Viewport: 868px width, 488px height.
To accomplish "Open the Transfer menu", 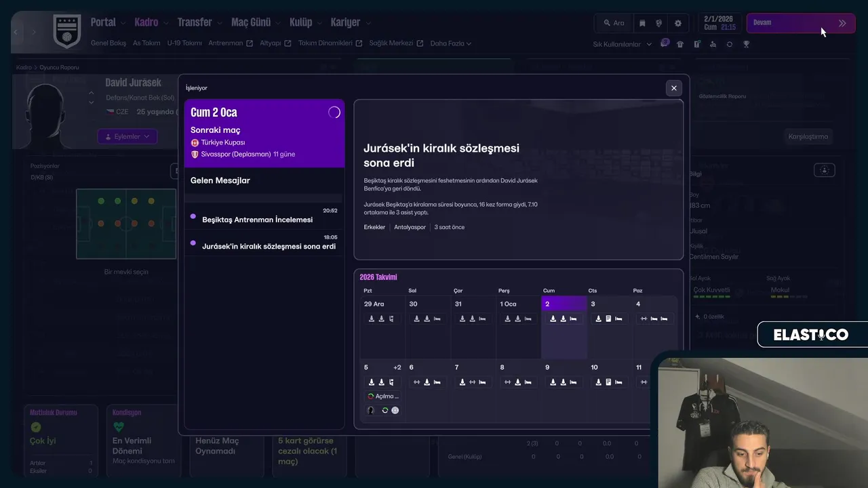I will [195, 22].
